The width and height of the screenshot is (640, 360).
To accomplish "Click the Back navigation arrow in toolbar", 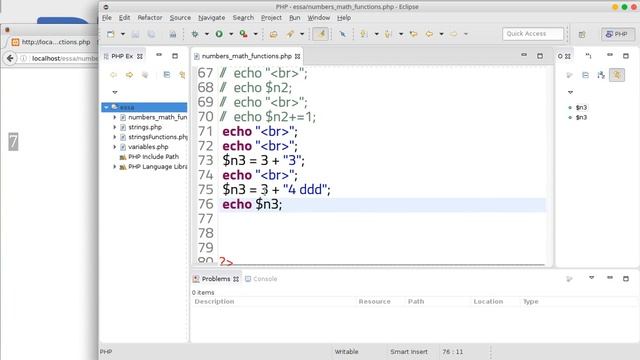I will [429, 34].
